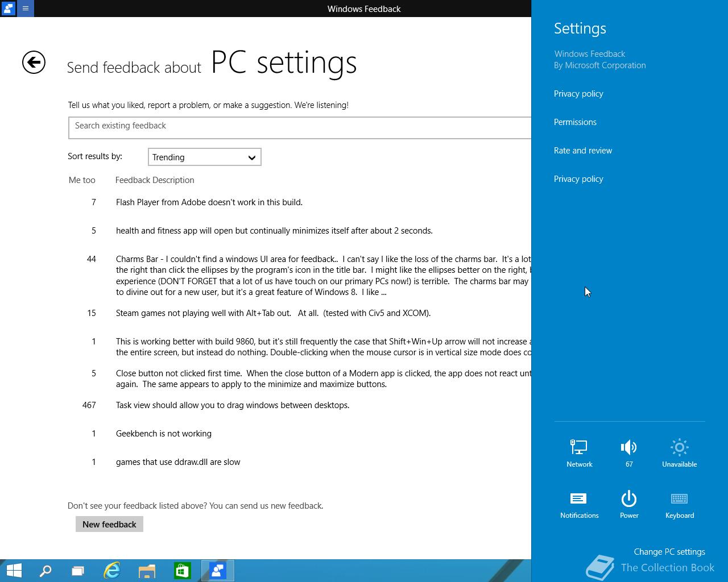Open Rate and review link
Image resolution: width=728 pixels, height=582 pixels.
click(x=583, y=151)
